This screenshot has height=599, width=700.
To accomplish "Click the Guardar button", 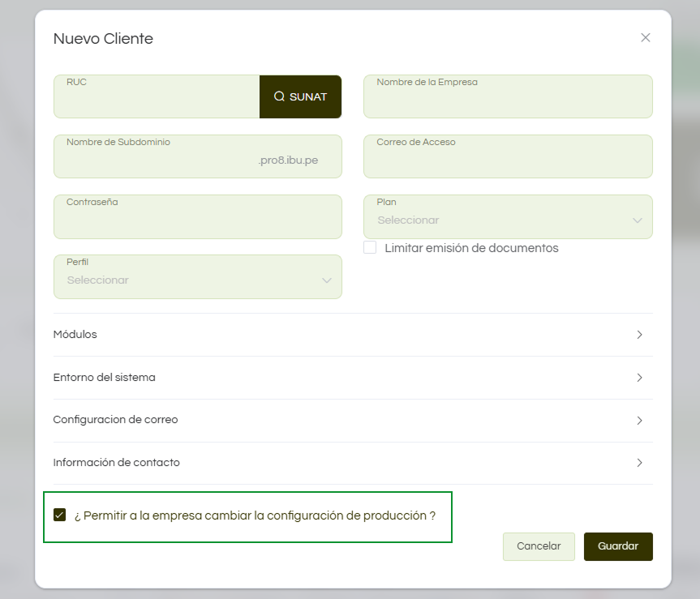I will (618, 546).
